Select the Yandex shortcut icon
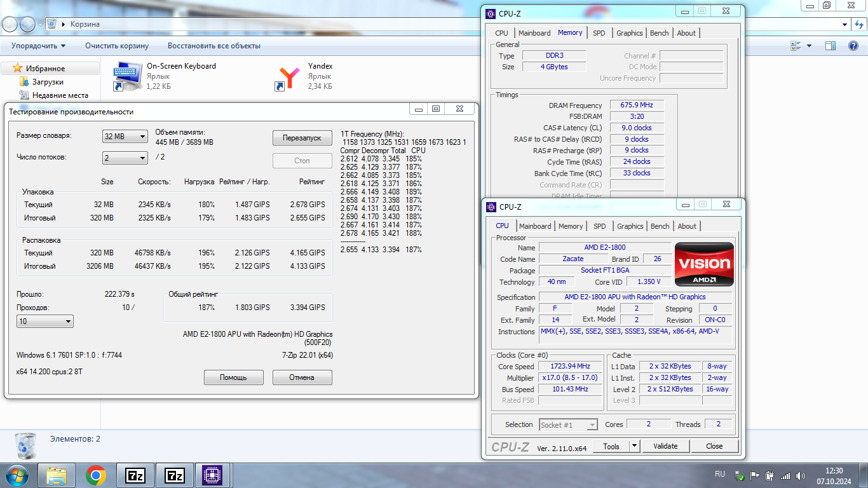Screen dimensions: 868x488 [290, 77]
